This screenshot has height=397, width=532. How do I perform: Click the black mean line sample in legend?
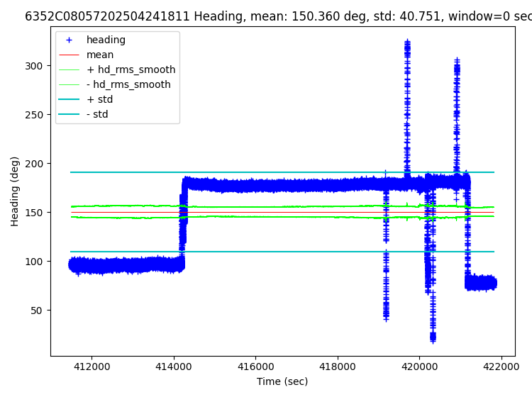tap(69, 55)
